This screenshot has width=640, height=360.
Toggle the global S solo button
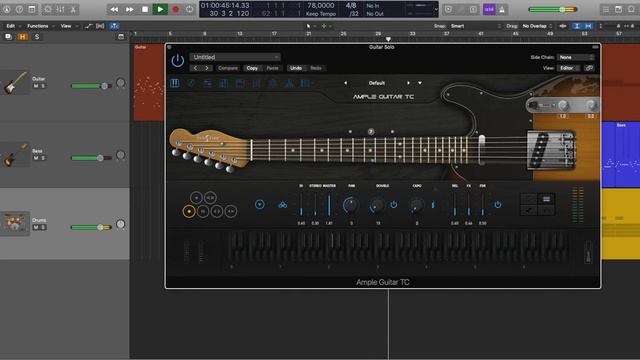pyautogui.click(x=37, y=37)
